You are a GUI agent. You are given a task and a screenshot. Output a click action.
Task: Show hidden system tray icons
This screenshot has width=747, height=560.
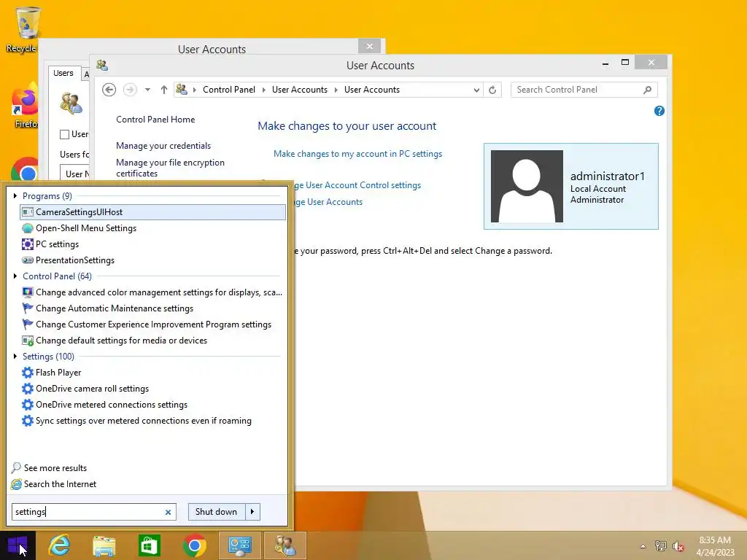click(643, 546)
